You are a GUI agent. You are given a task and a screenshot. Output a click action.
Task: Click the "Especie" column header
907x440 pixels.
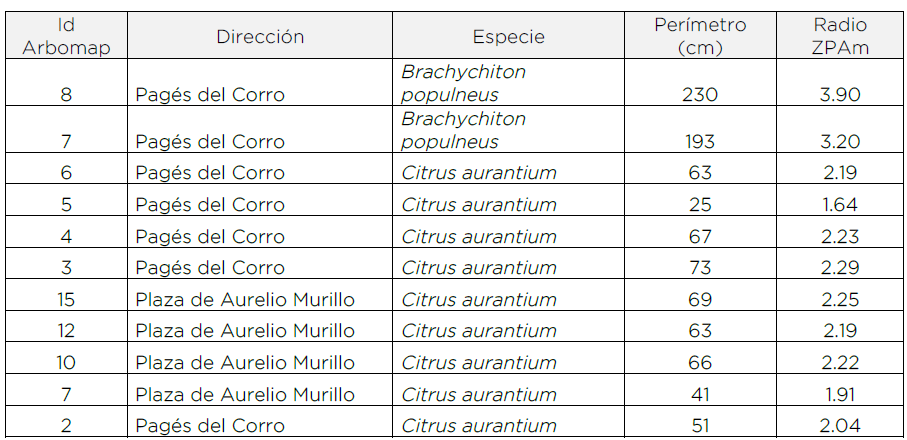point(509,37)
